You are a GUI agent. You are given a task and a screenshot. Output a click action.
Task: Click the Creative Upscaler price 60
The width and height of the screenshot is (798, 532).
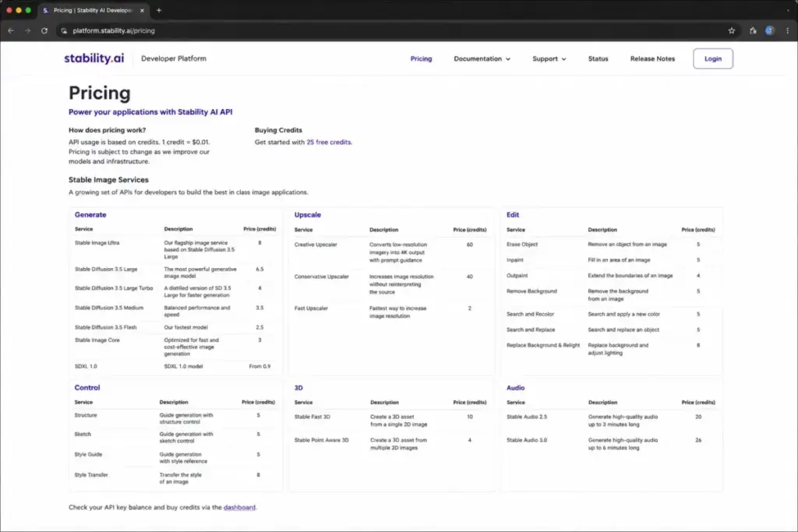(x=470, y=245)
